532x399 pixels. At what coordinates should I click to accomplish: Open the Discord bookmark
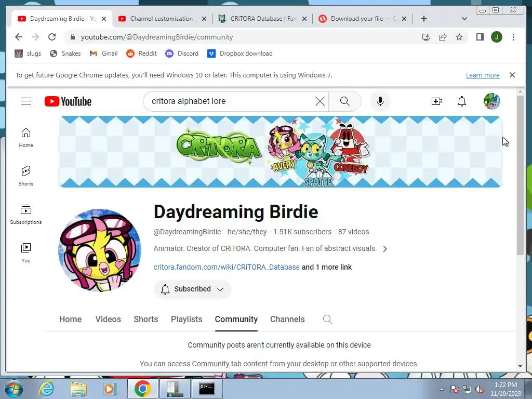point(182,54)
